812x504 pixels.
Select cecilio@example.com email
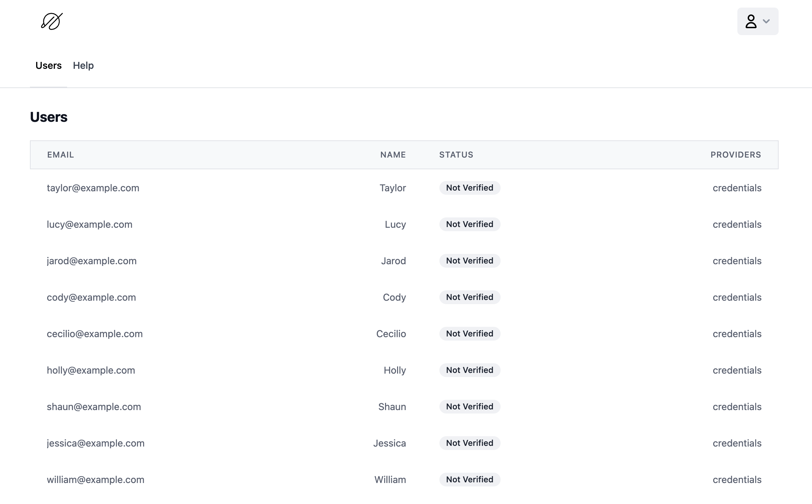[x=95, y=334]
